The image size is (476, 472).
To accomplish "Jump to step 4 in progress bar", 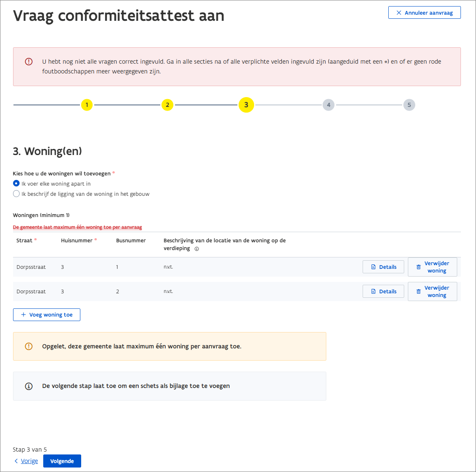I will [328, 105].
